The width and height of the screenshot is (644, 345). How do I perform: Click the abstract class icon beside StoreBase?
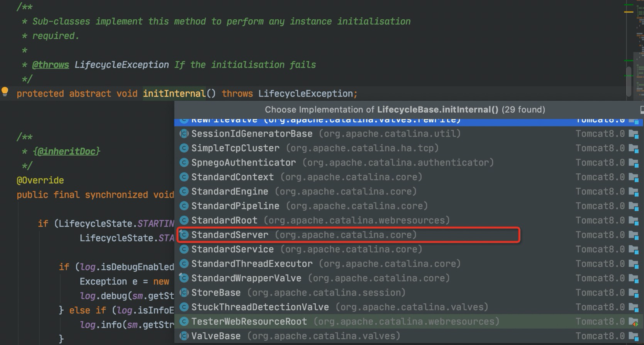tap(184, 293)
